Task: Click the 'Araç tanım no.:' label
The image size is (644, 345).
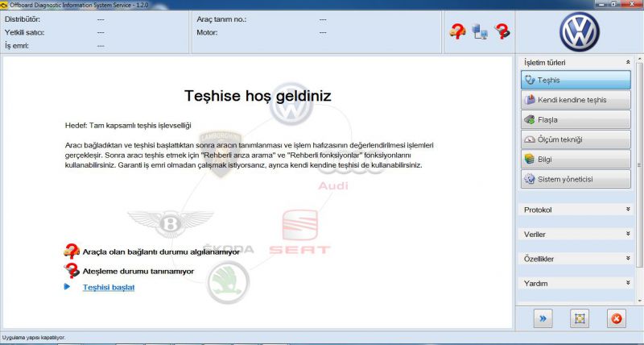Action: (221, 19)
